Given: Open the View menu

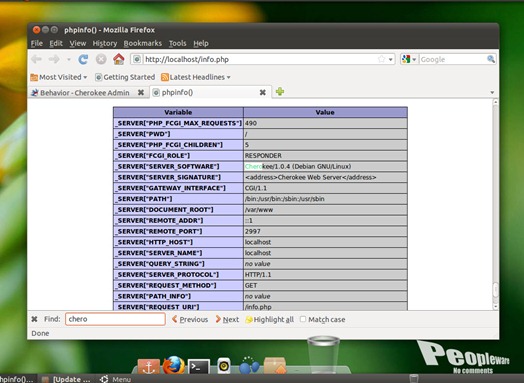Looking at the screenshot, I should [78, 43].
